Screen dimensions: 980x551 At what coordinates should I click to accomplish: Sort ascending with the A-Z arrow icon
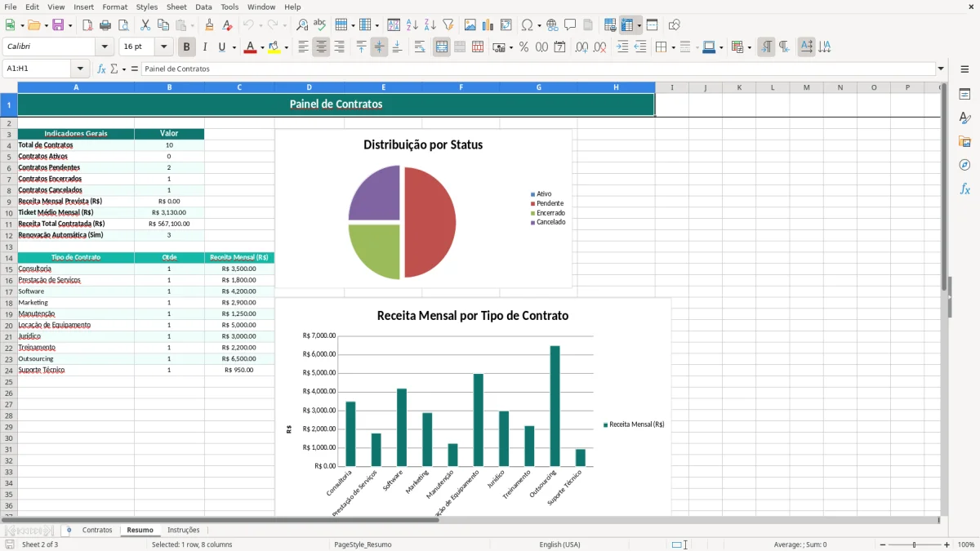[x=412, y=25]
